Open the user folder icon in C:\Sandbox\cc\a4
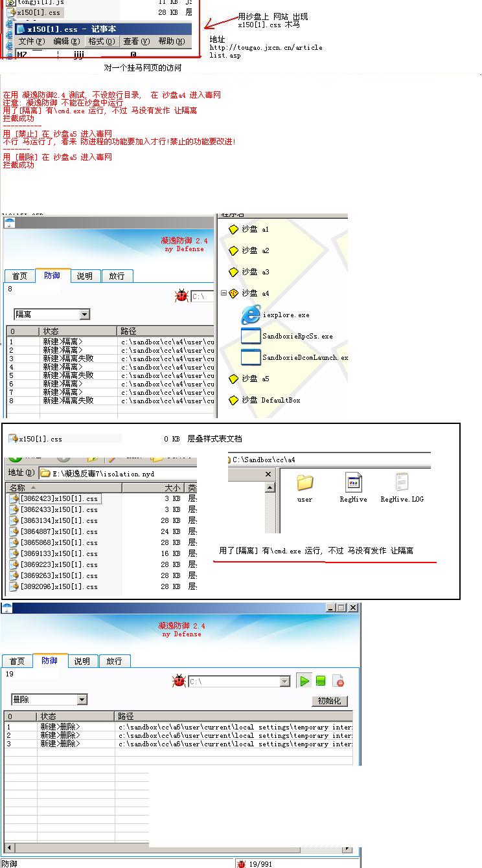 [304, 482]
